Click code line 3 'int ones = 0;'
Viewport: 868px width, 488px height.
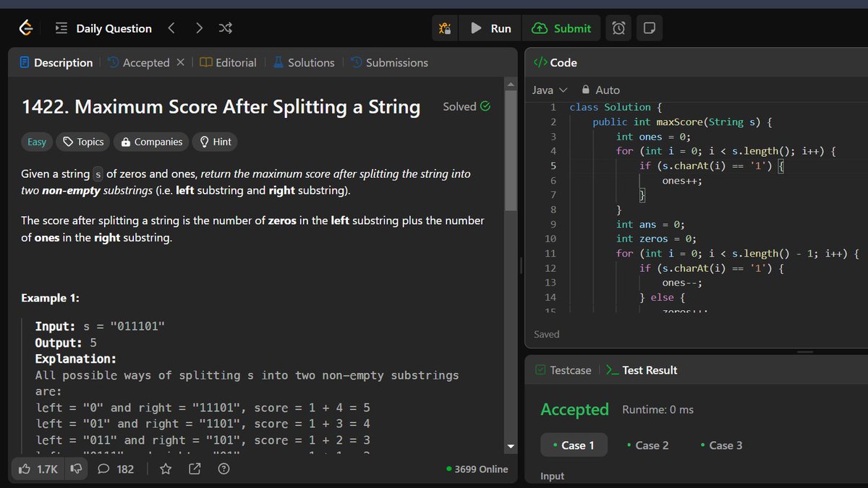(653, 137)
